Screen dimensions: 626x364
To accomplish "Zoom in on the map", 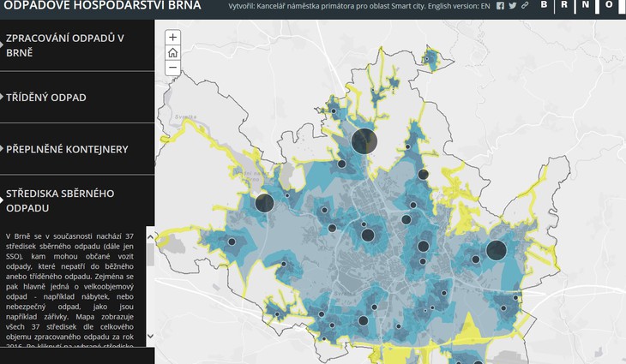I will tap(172, 38).
